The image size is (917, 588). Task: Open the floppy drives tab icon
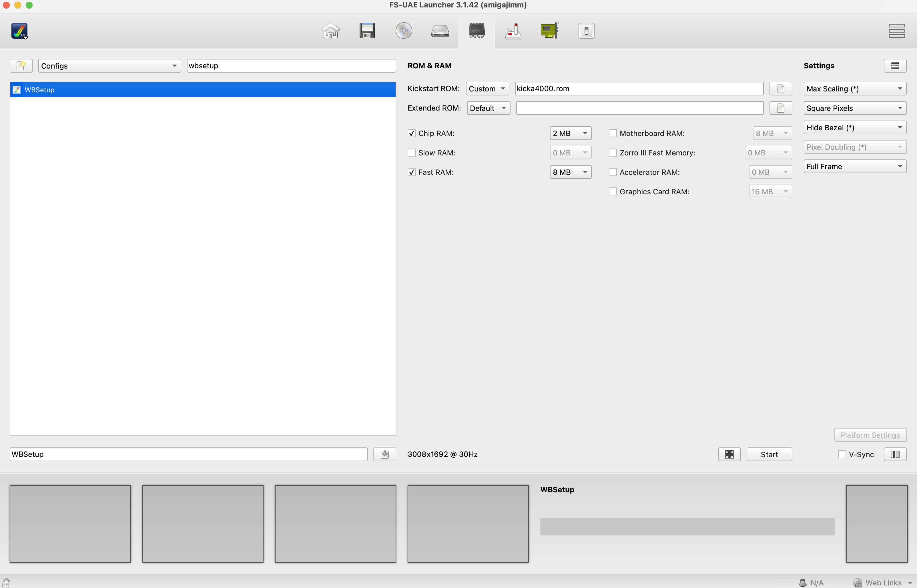tap(367, 31)
